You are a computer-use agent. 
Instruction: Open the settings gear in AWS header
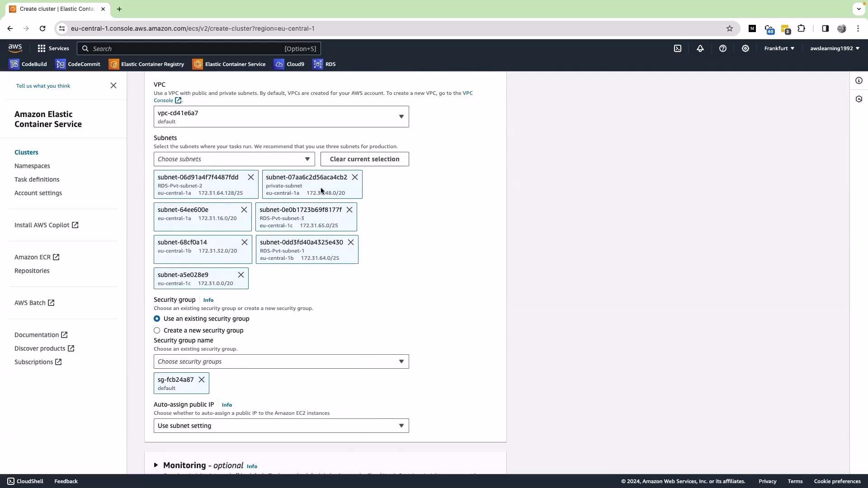coord(745,48)
